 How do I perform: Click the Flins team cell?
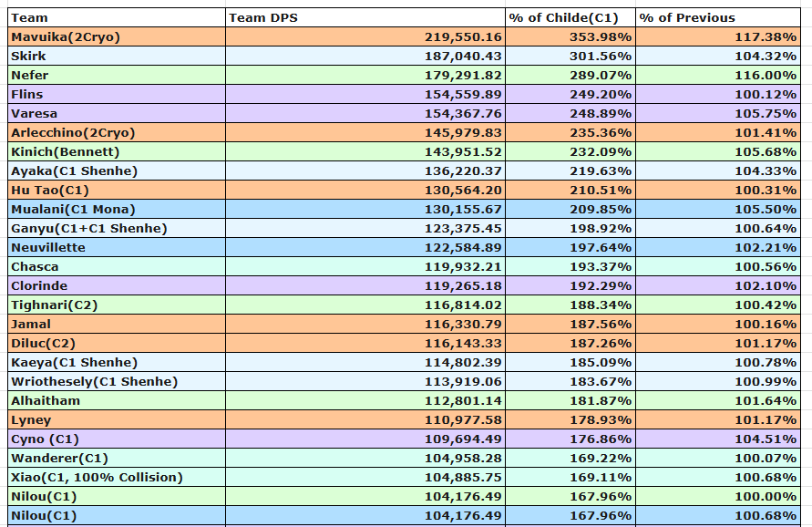coord(117,94)
